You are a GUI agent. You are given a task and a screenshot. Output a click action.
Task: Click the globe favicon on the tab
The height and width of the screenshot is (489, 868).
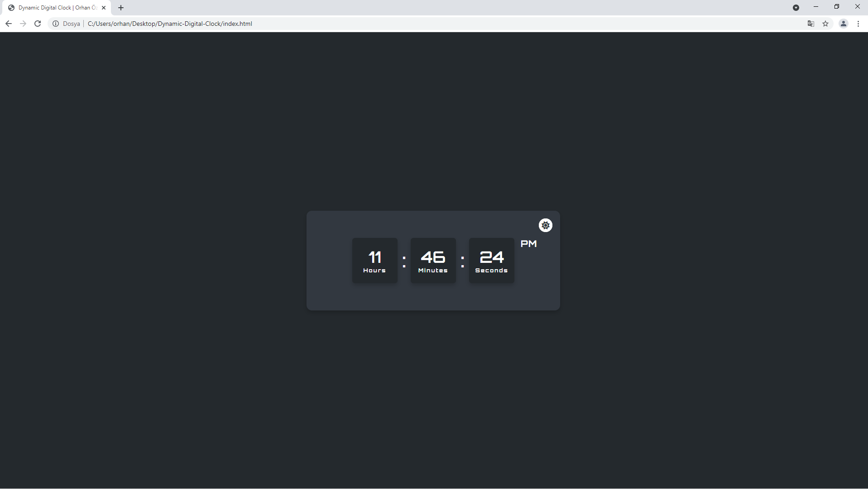[11, 7]
